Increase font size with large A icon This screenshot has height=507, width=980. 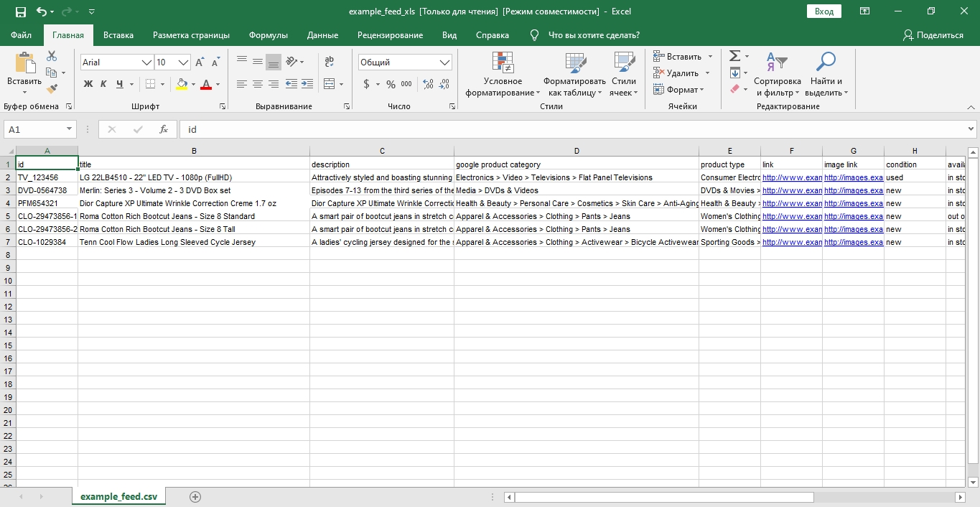(x=200, y=62)
